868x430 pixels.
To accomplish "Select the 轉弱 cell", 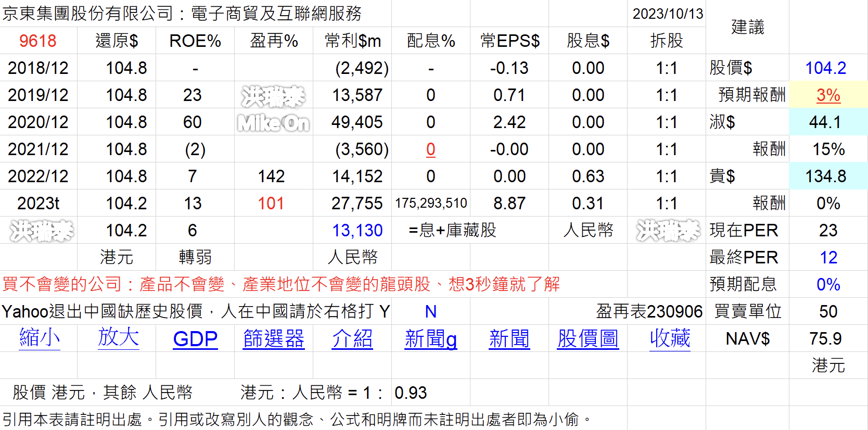I will point(195,257).
